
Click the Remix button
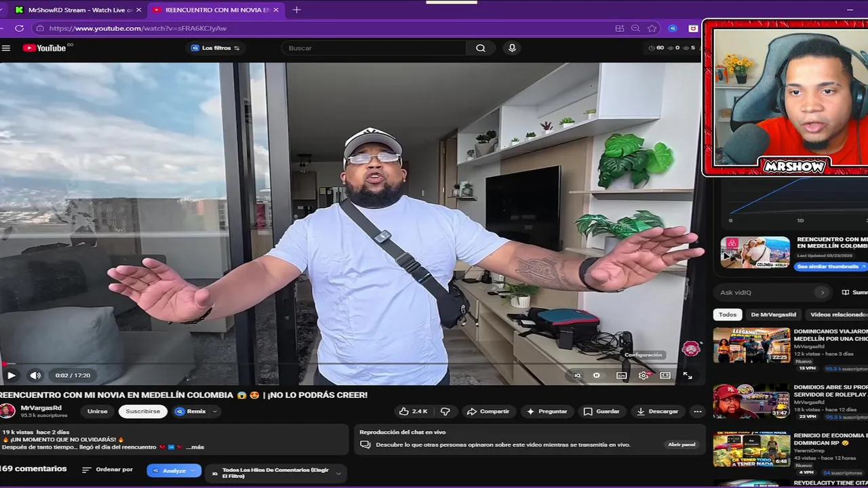point(191,411)
